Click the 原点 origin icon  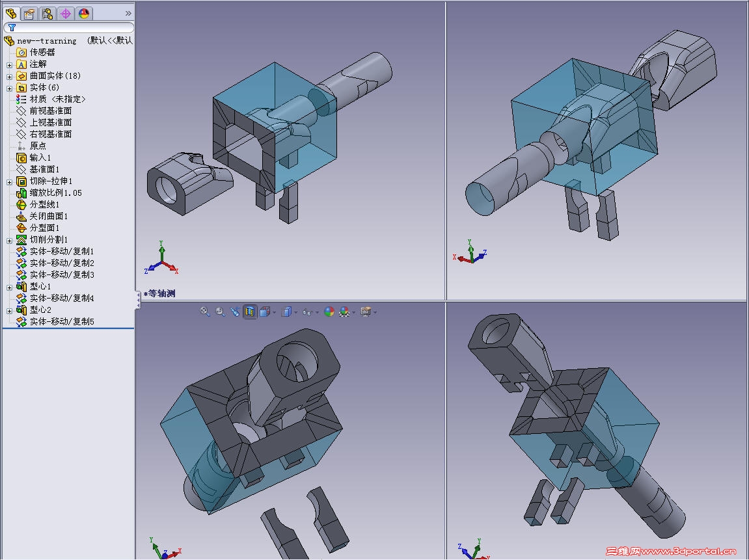(21, 146)
